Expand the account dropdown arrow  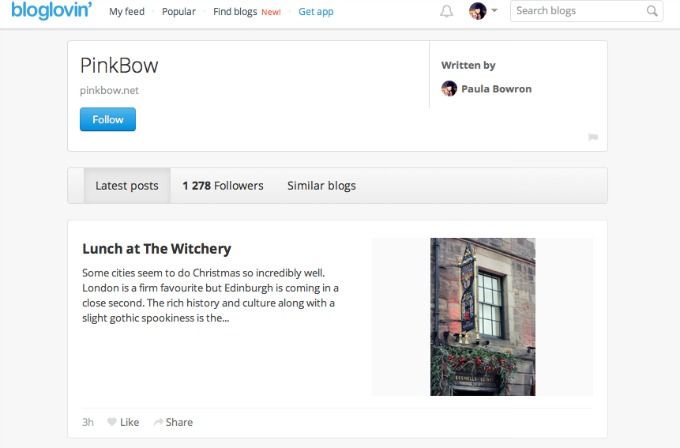(494, 10)
